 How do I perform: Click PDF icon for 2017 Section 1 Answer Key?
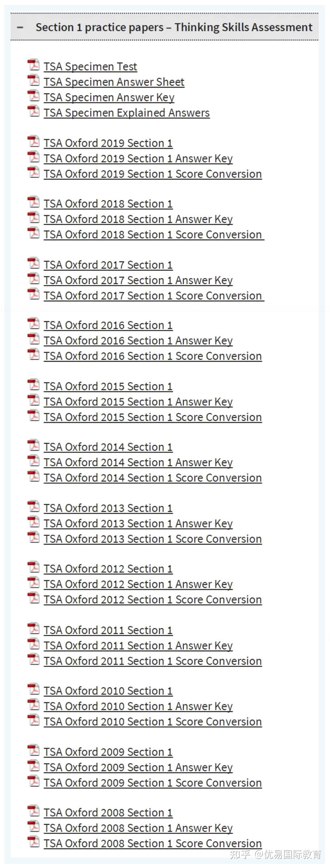(33, 279)
